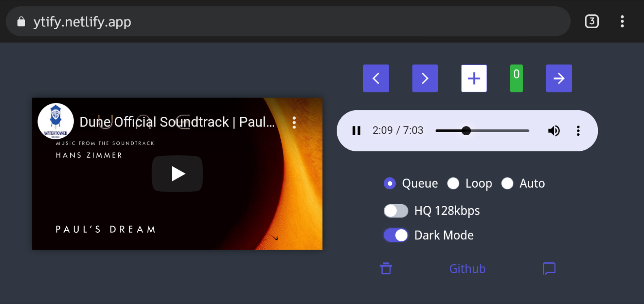Open the YouTube embed three-dot menu
The height and width of the screenshot is (304, 644).
click(294, 122)
